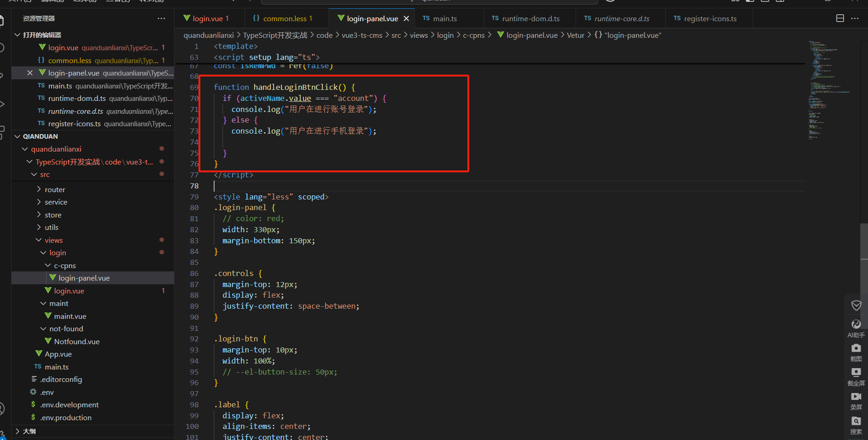The height and width of the screenshot is (440, 868).
Task: Click breadcrumb segment login-panel.vue
Action: click(528, 35)
